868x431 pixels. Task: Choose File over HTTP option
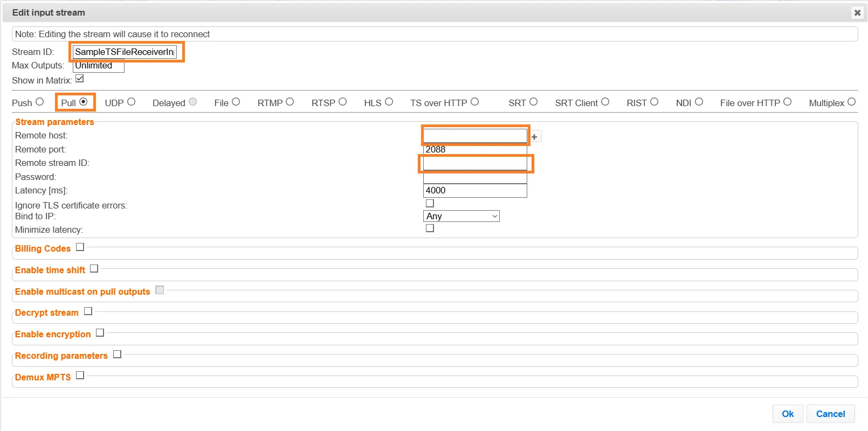[x=787, y=102]
